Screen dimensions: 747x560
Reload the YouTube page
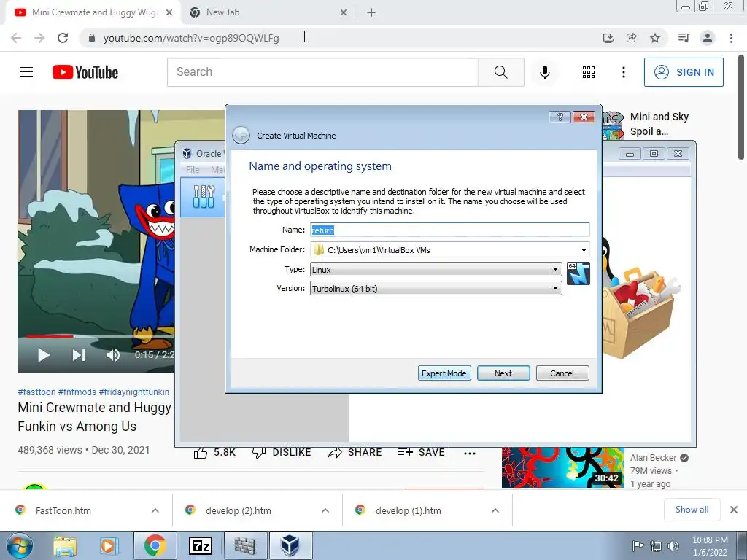click(63, 38)
